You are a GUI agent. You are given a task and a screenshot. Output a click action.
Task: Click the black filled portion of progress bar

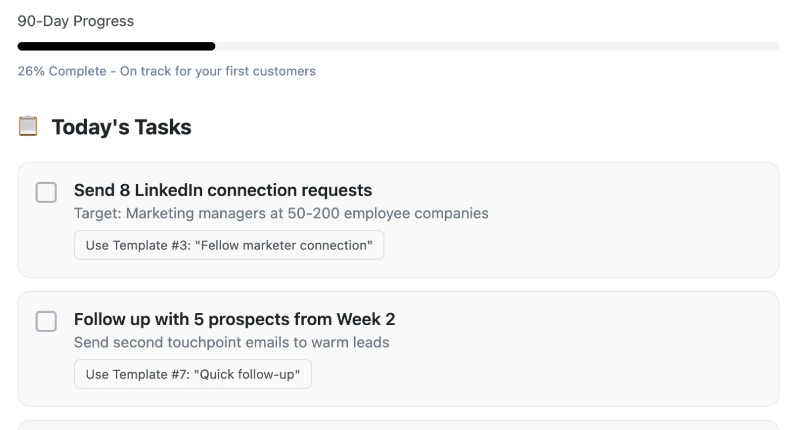[x=116, y=46]
